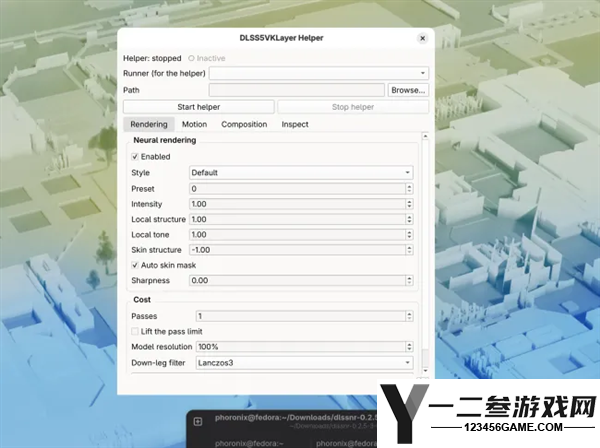The image size is (600, 448).
Task: Click the scroll-up arrow of settings panel
Action: (x=425, y=136)
